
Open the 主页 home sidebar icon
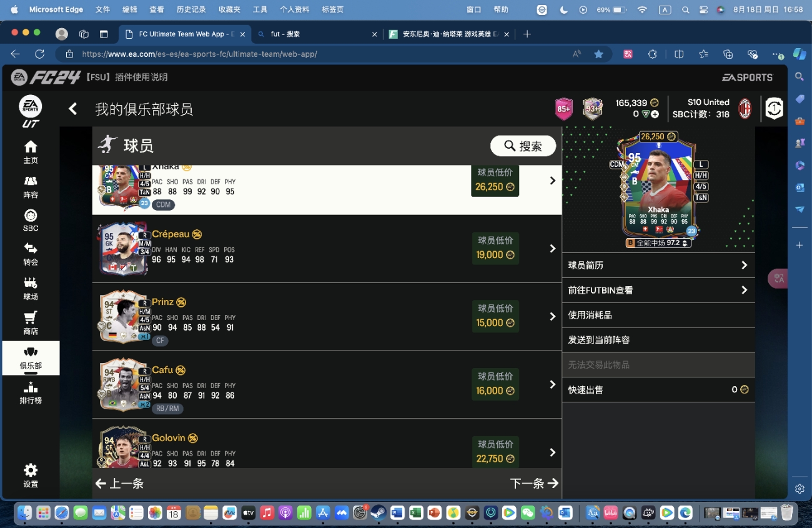[31, 152]
